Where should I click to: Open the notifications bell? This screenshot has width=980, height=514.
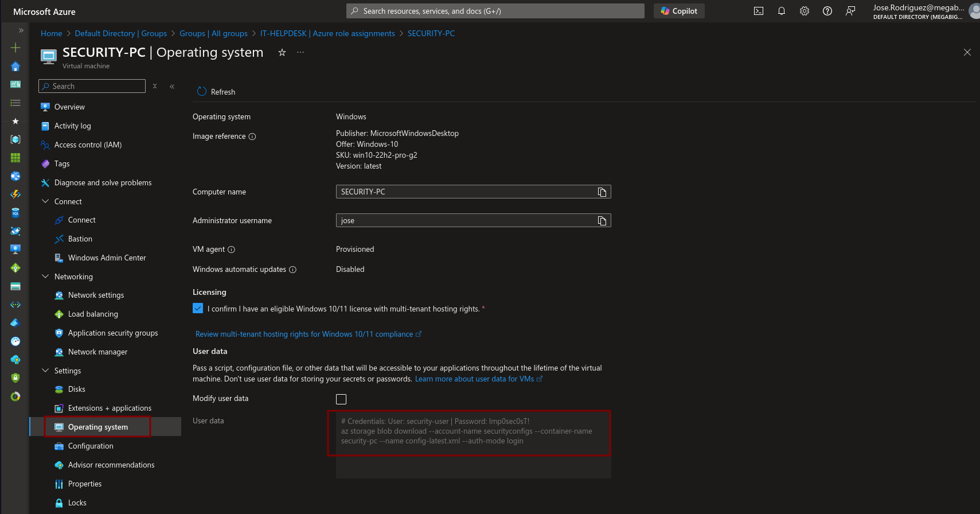pyautogui.click(x=781, y=11)
